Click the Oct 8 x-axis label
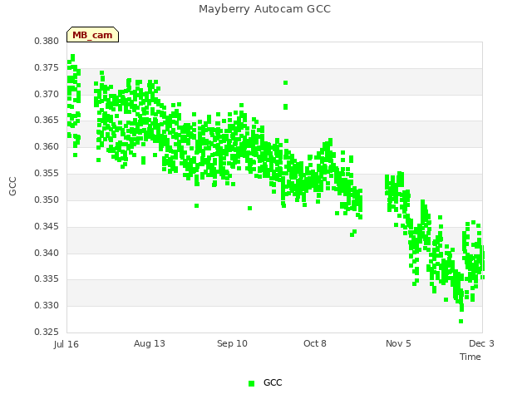 pos(315,343)
